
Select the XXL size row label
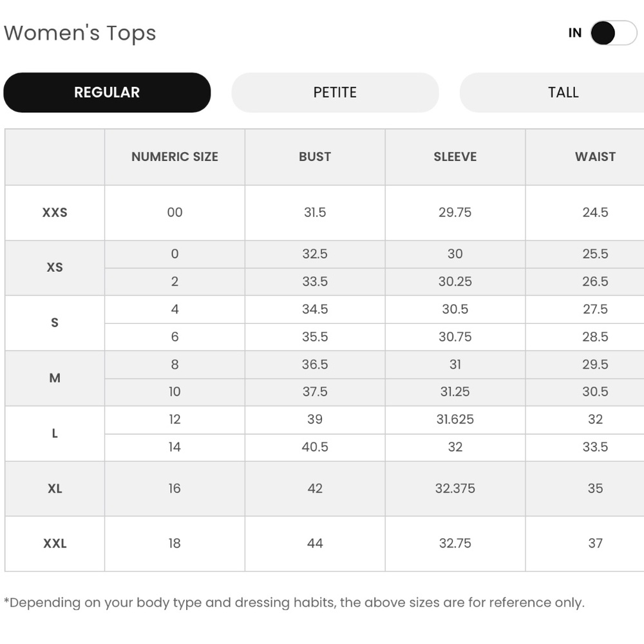click(55, 544)
